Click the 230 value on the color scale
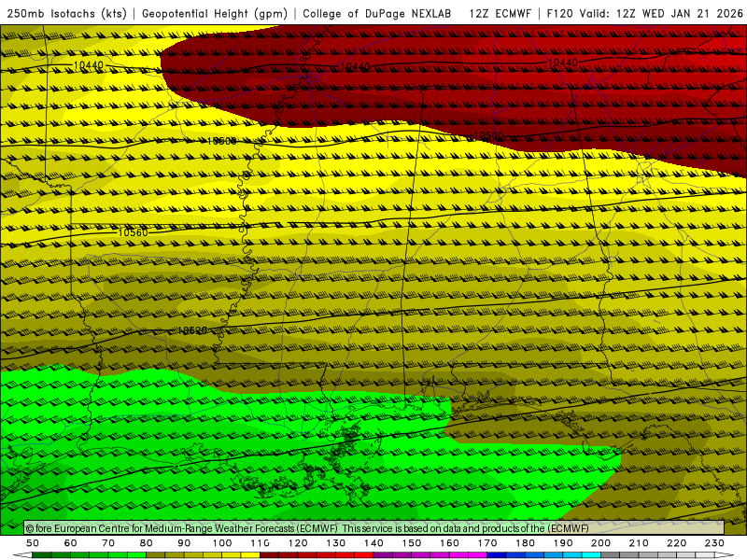 tap(714, 543)
